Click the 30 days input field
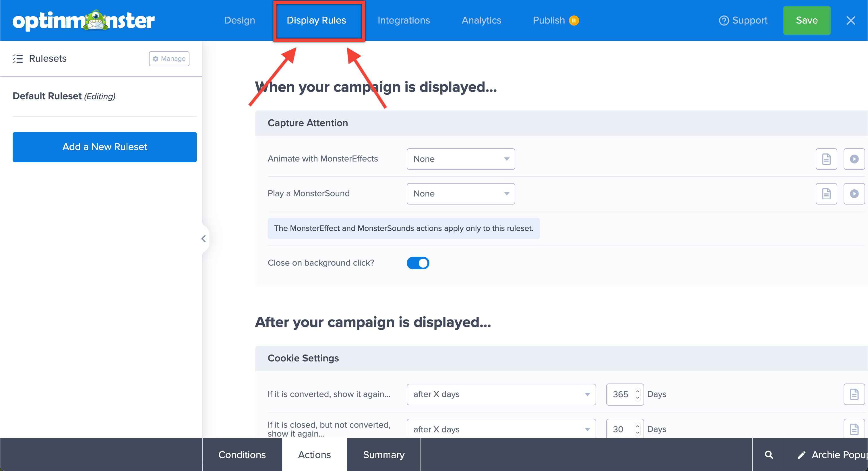This screenshot has width=868, height=471. tap(619, 429)
